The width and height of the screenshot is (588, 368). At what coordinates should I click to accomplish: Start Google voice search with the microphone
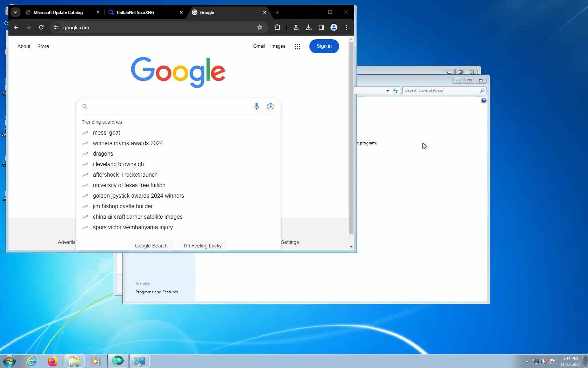point(257,106)
